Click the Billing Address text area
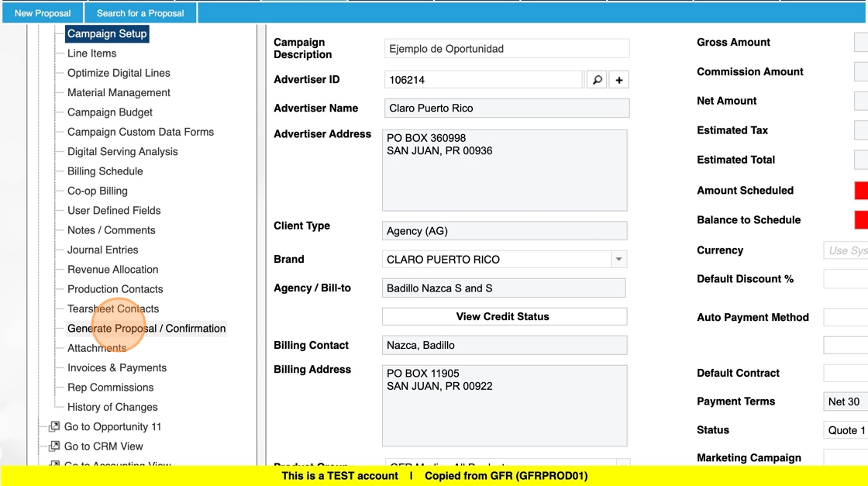868x486 pixels. click(505, 405)
